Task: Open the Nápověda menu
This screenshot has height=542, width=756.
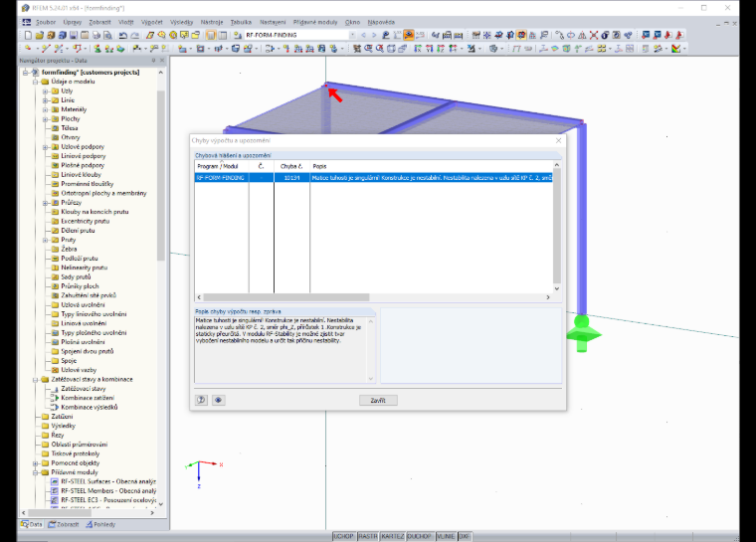Action: click(x=381, y=22)
